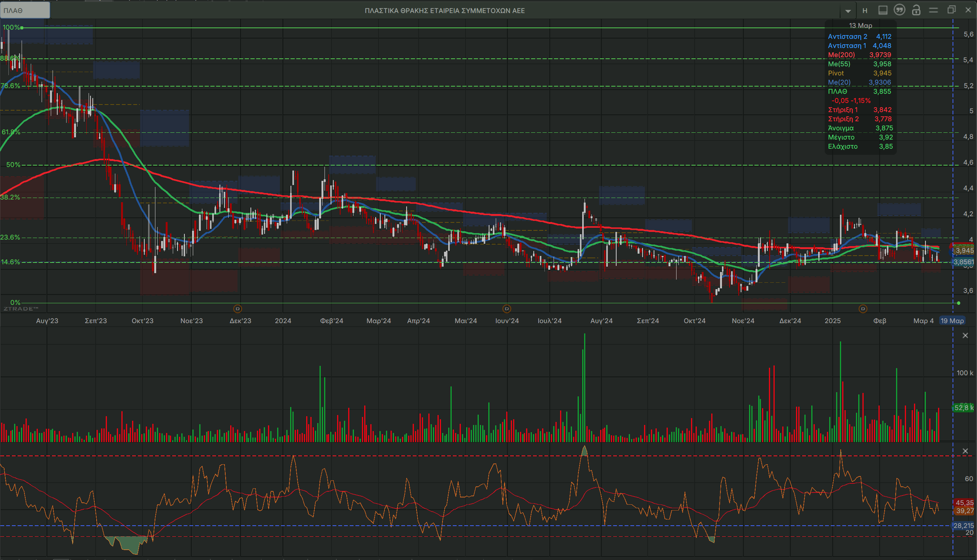Click the 28,215 RSI level tag
Image resolution: width=977 pixels, height=560 pixels.
click(x=964, y=526)
